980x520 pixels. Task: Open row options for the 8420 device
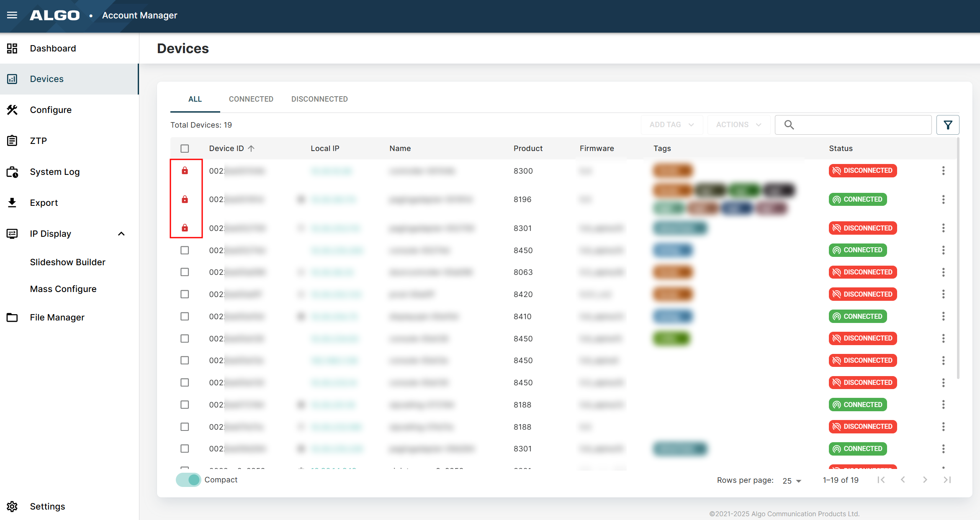click(943, 295)
